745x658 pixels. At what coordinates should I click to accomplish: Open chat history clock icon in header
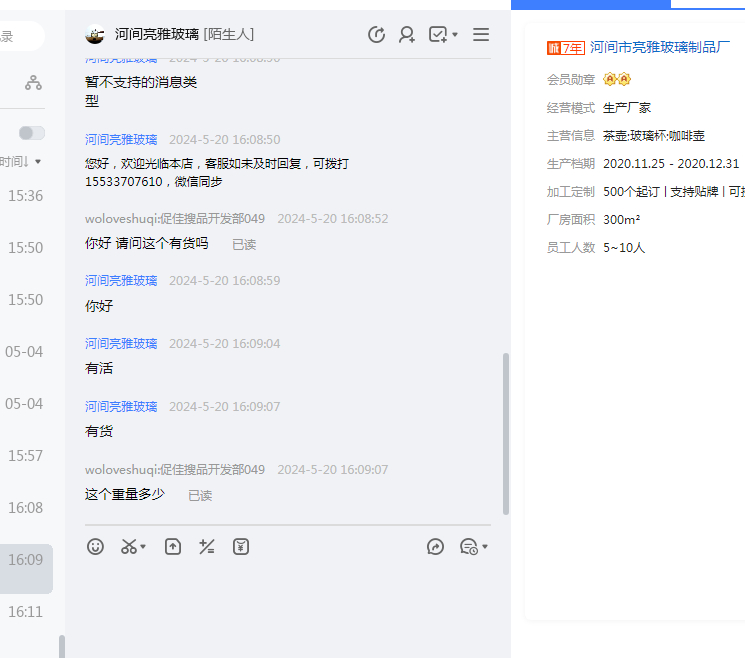pyautogui.click(x=376, y=35)
